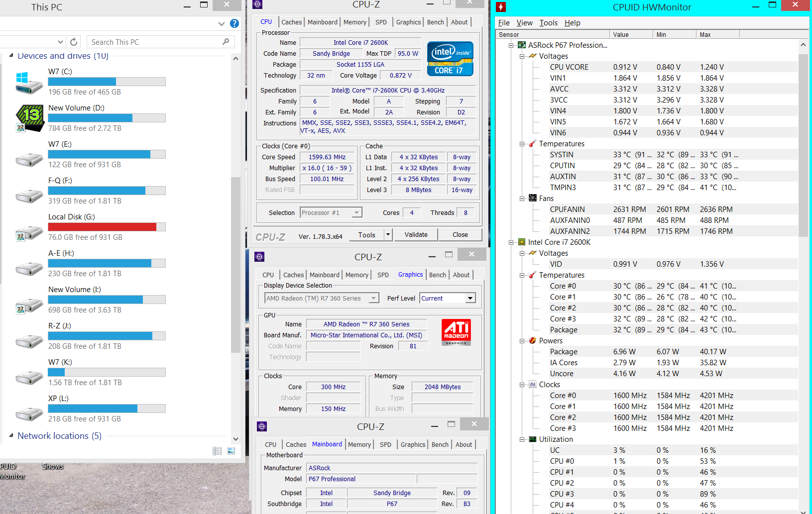The height and width of the screenshot is (514, 812).
Task: Collapse the ASRock P67 Professional tree node
Action: tap(511, 45)
